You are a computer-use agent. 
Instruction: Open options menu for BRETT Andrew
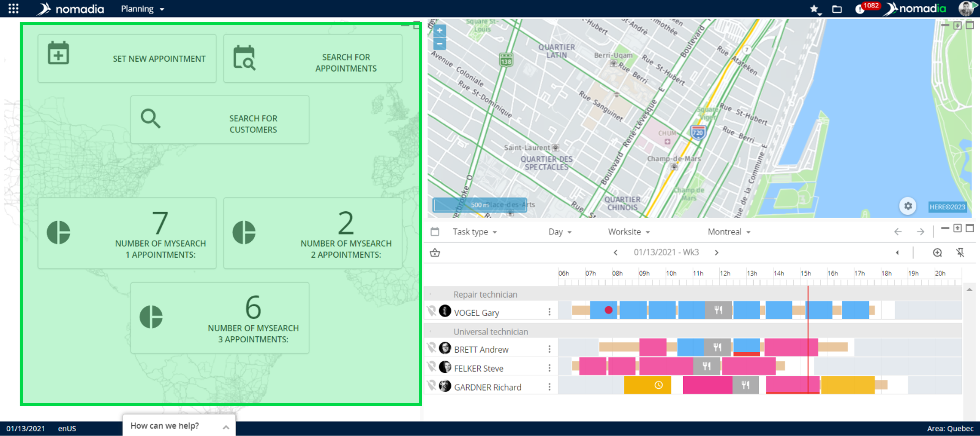click(549, 349)
